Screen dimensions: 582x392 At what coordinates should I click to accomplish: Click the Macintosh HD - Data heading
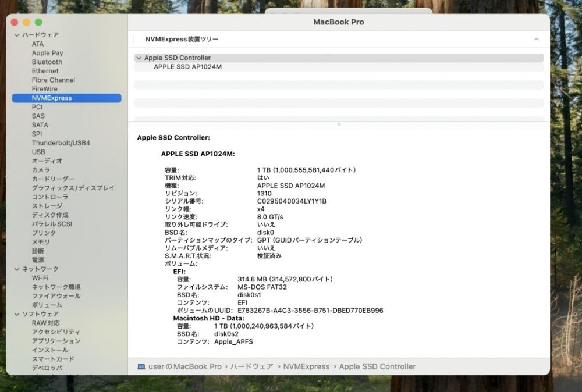pos(208,318)
